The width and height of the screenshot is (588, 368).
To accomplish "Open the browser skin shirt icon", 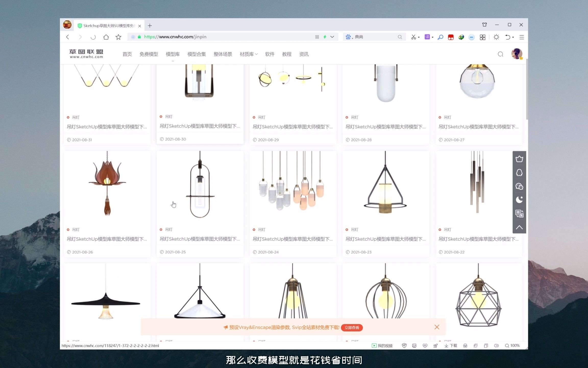I will 484,25.
